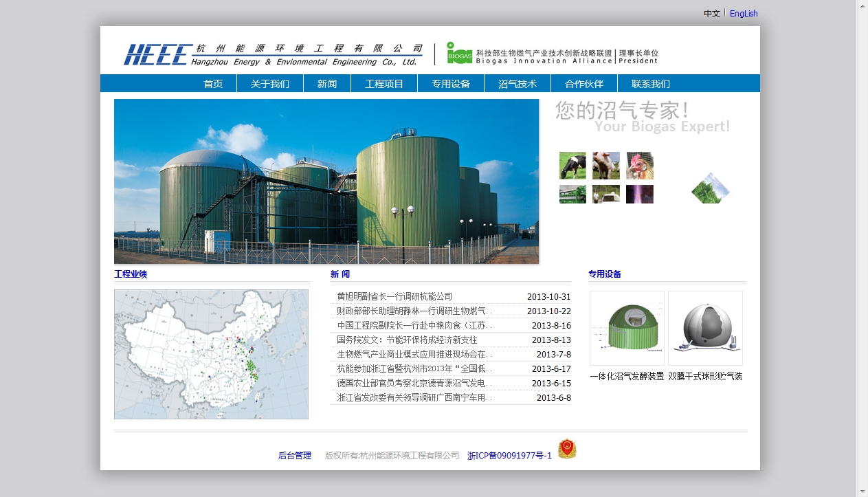Click the scrollbar down arrow
Screen dimensions: 868x497
click(862, 491)
